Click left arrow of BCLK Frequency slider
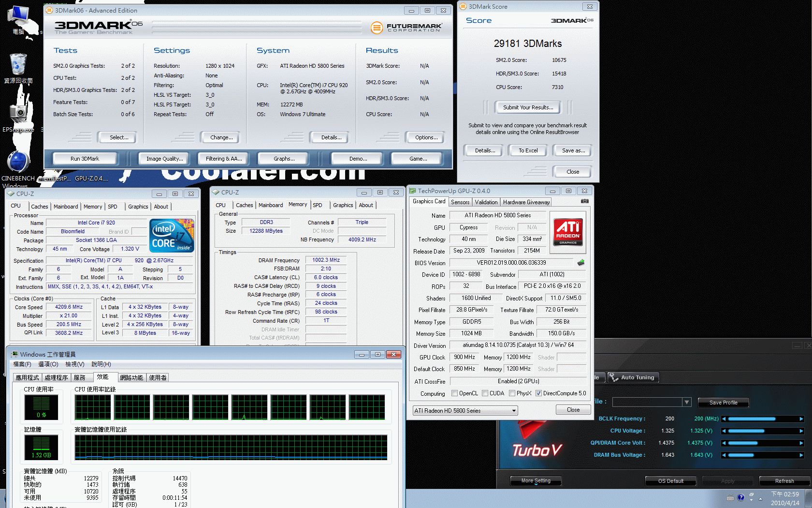 pos(724,419)
